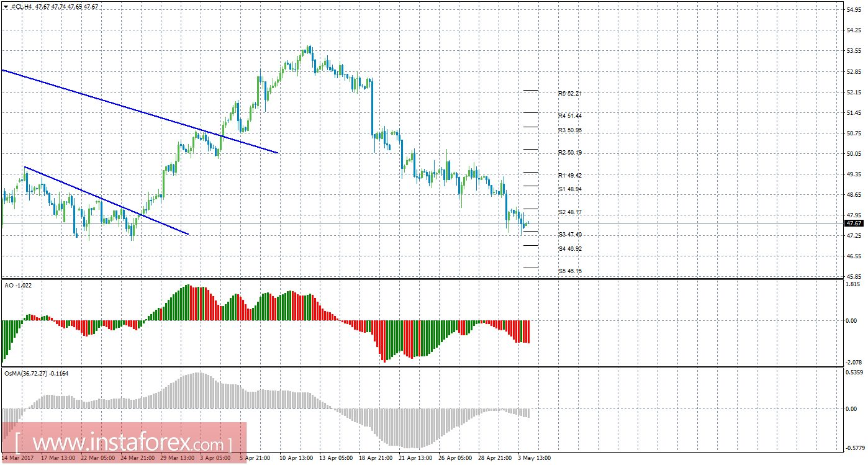Click OsMA scale value -0.5779
Viewport: 868px width, 465px height.
(x=854, y=447)
